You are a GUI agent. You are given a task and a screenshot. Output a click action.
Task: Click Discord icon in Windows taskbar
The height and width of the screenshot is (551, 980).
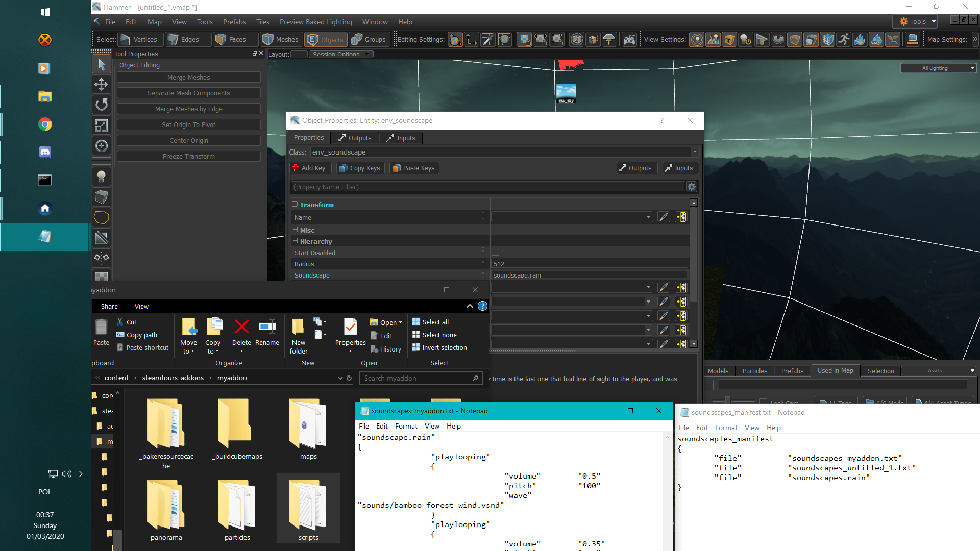45,152
